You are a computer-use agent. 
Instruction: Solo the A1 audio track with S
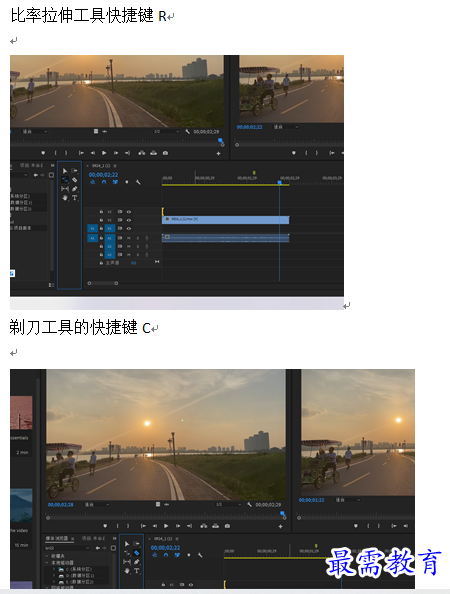click(x=138, y=238)
